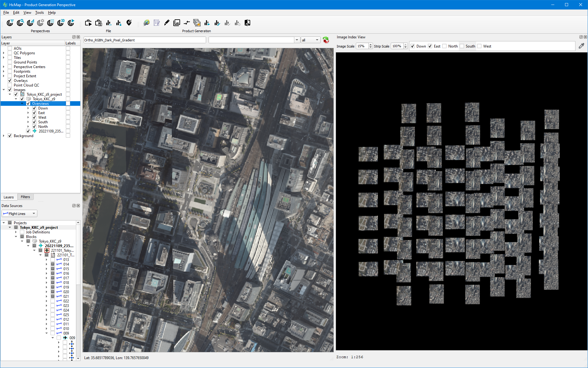Click the split compare view icon

tap(247, 23)
